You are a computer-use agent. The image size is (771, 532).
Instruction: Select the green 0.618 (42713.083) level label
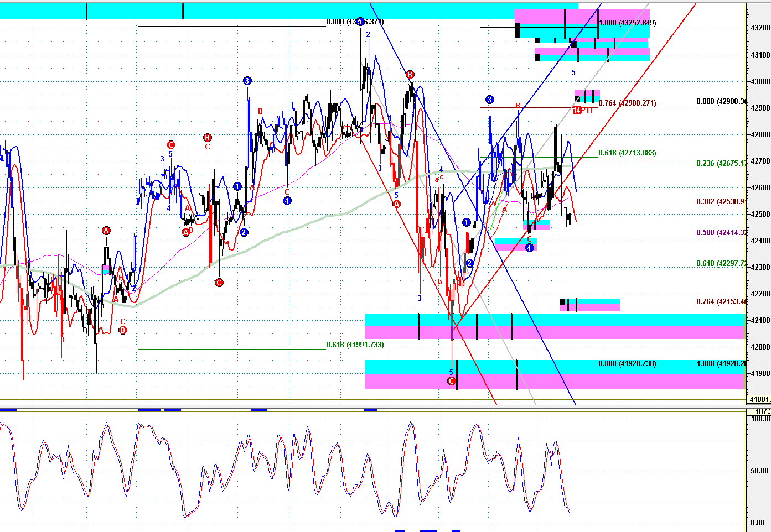point(628,153)
